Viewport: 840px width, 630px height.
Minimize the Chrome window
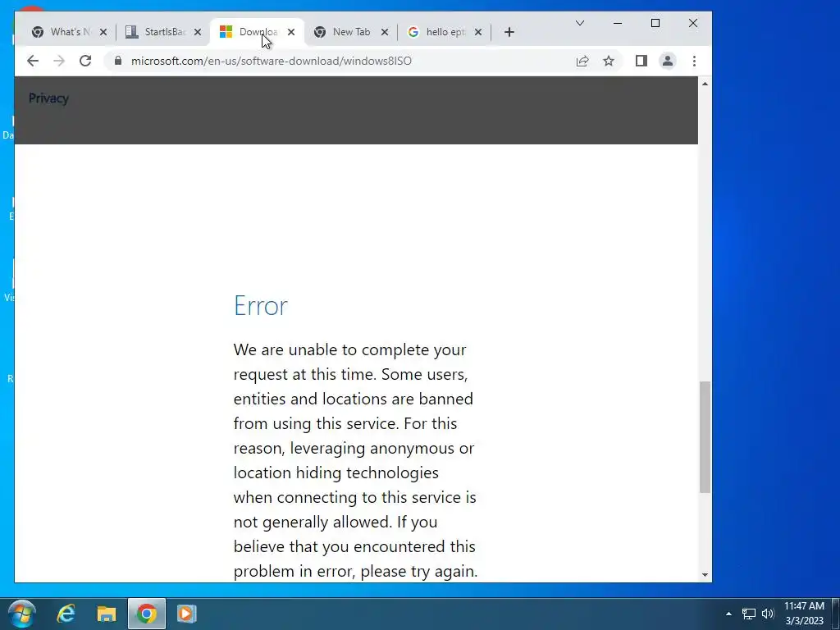(618, 23)
